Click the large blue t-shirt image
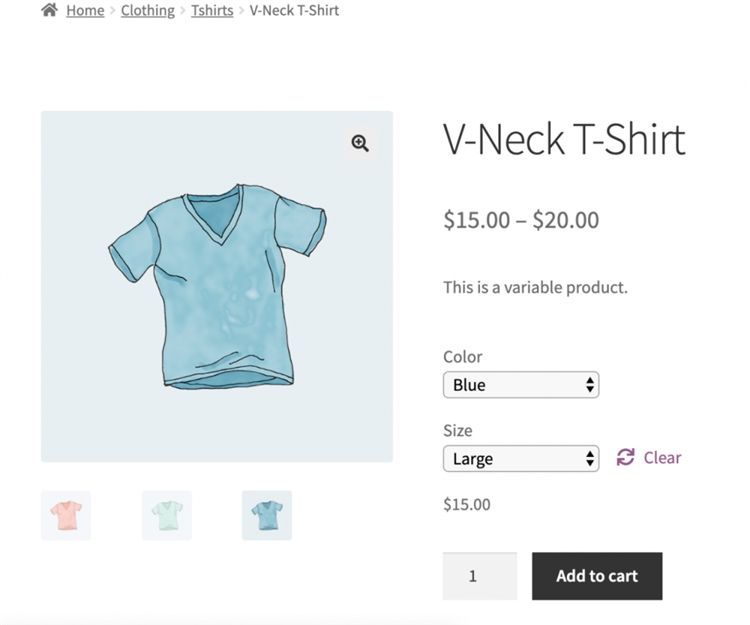Screen dimensions: 750x625 217,287
